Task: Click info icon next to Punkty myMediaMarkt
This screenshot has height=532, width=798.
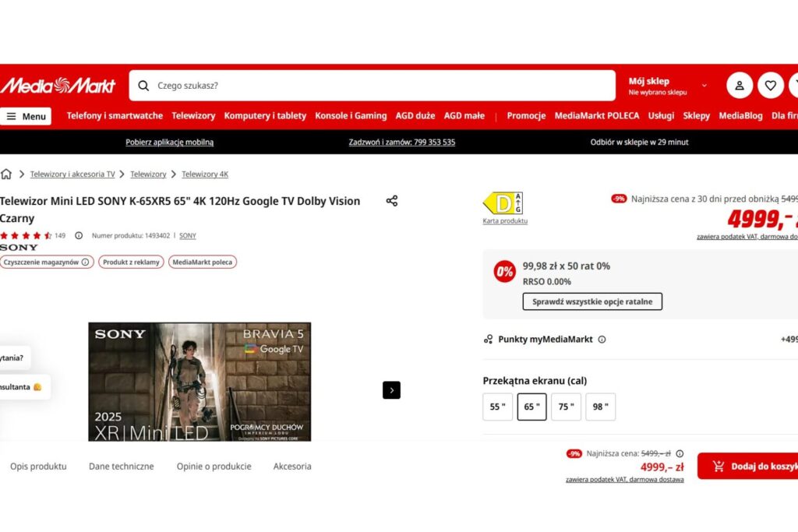Action: (602, 340)
